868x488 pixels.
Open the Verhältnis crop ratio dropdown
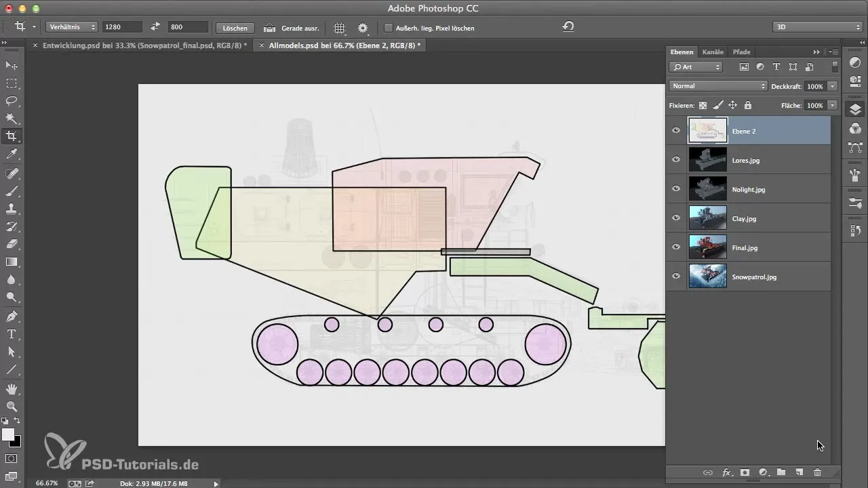[72, 27]
